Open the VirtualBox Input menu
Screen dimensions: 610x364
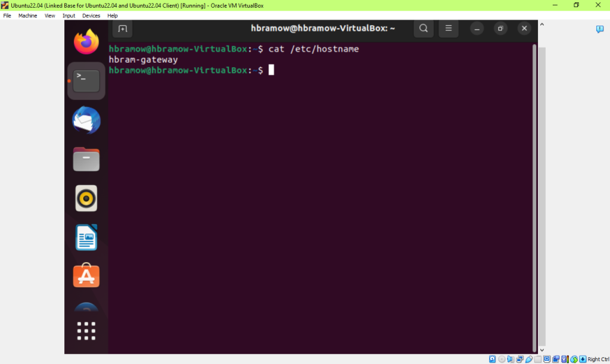click(69, 15)
